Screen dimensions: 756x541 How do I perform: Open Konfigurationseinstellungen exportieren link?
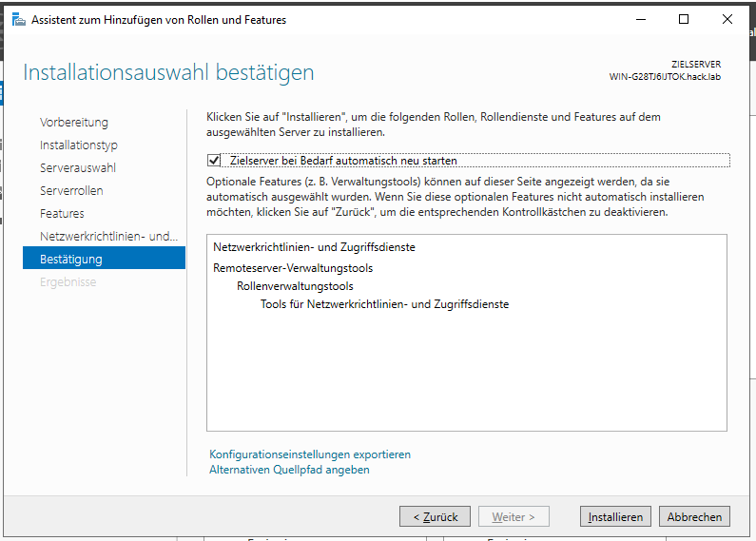pyautogui.click(x=310, y=454)
